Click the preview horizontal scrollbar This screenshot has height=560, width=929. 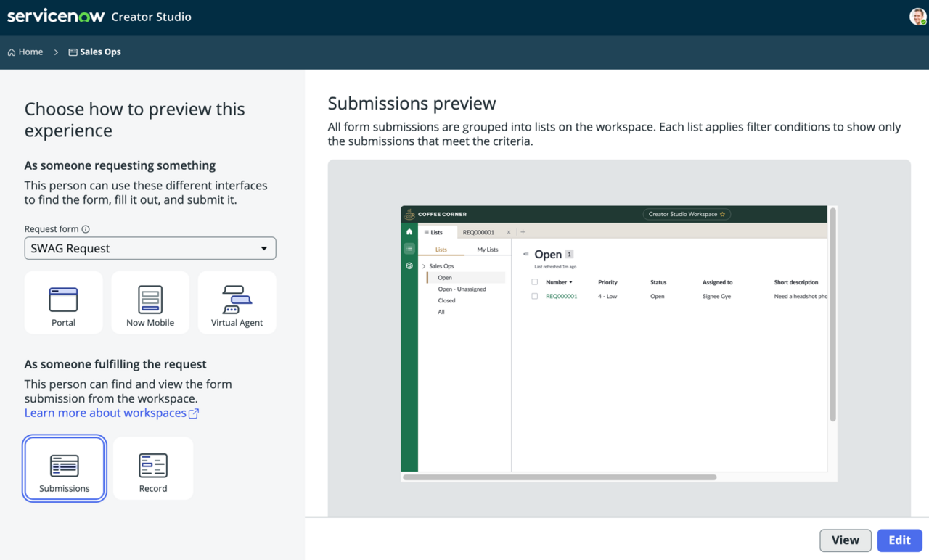click(560, 477)
